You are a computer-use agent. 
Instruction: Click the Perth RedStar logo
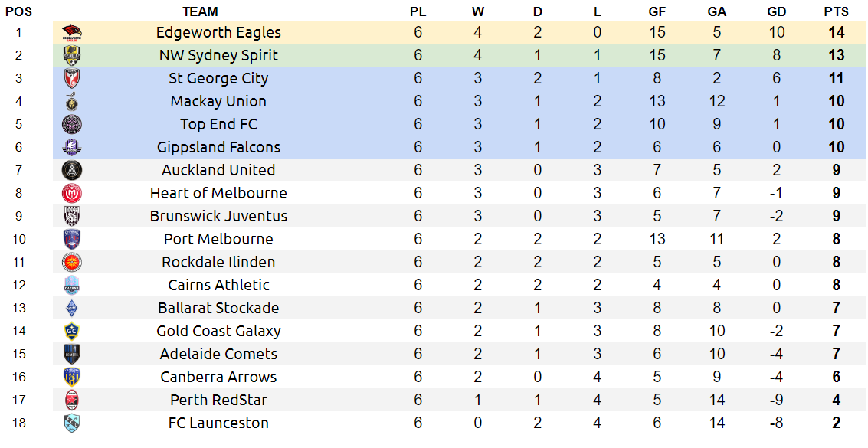pos(72,400)
